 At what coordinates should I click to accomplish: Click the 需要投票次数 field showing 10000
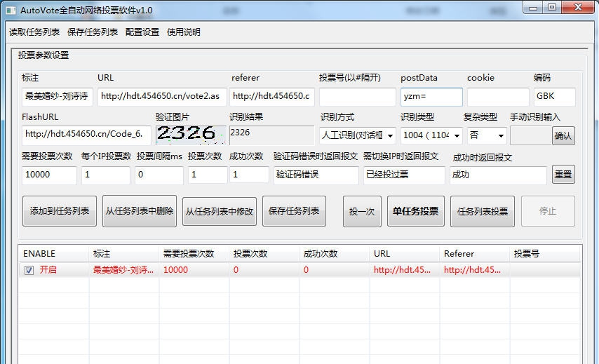click(x=49, y=175)
